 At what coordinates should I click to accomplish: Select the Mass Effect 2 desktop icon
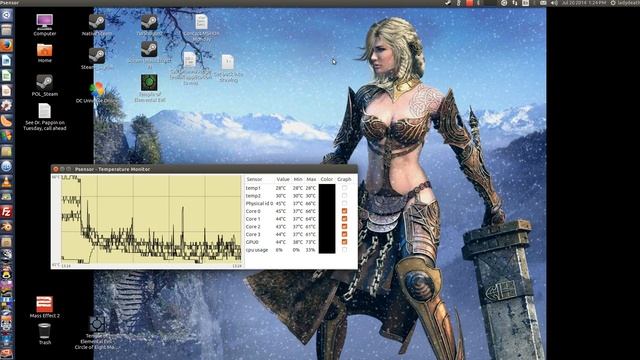(44, 307)
